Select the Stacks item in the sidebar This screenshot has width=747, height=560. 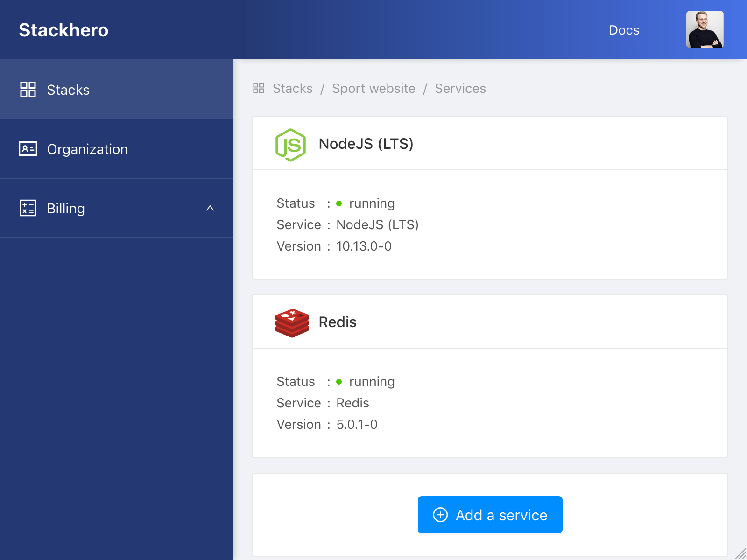(x=68, y=90)
